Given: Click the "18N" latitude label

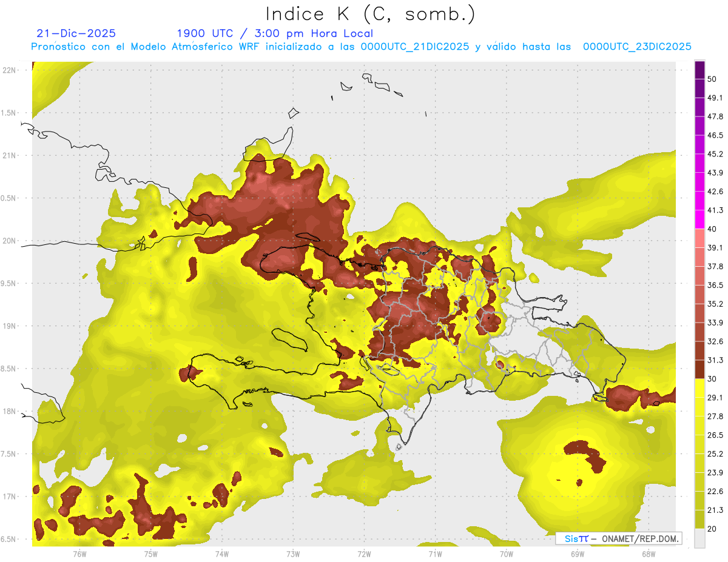Looking at the screenshot, I should 10,411.
